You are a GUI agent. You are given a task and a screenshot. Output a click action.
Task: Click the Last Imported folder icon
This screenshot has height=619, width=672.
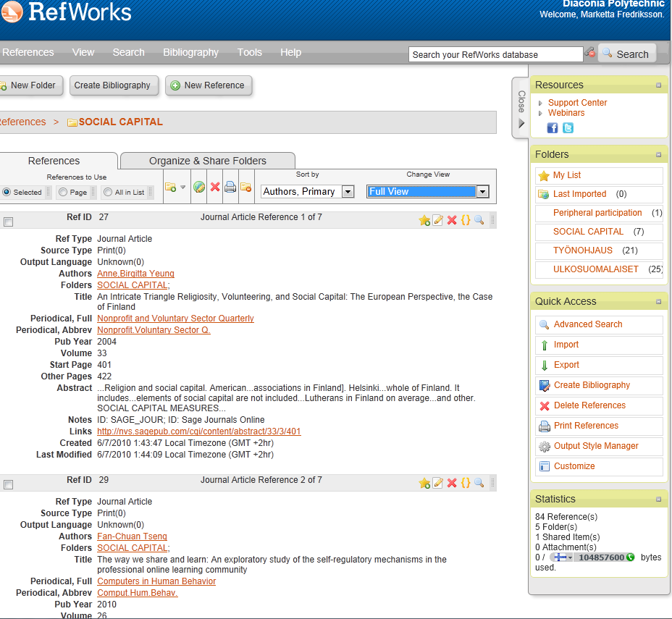[x=543, y=195]
